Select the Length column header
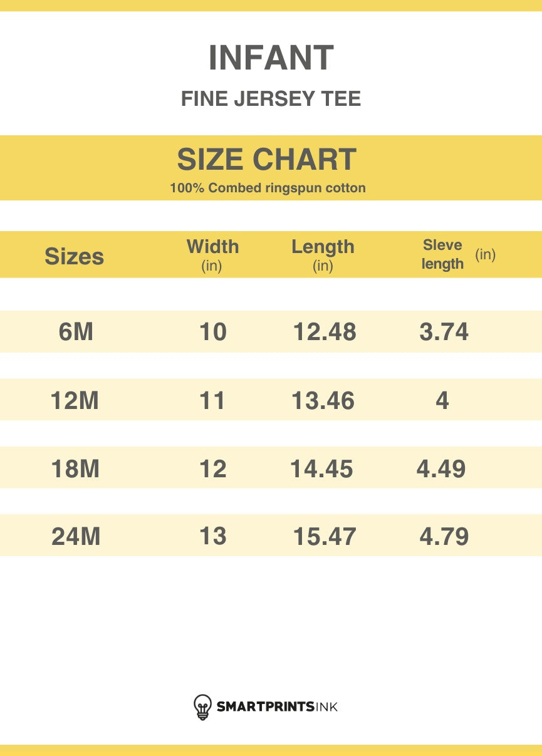 pyautogui.click(x=323, y=254)
